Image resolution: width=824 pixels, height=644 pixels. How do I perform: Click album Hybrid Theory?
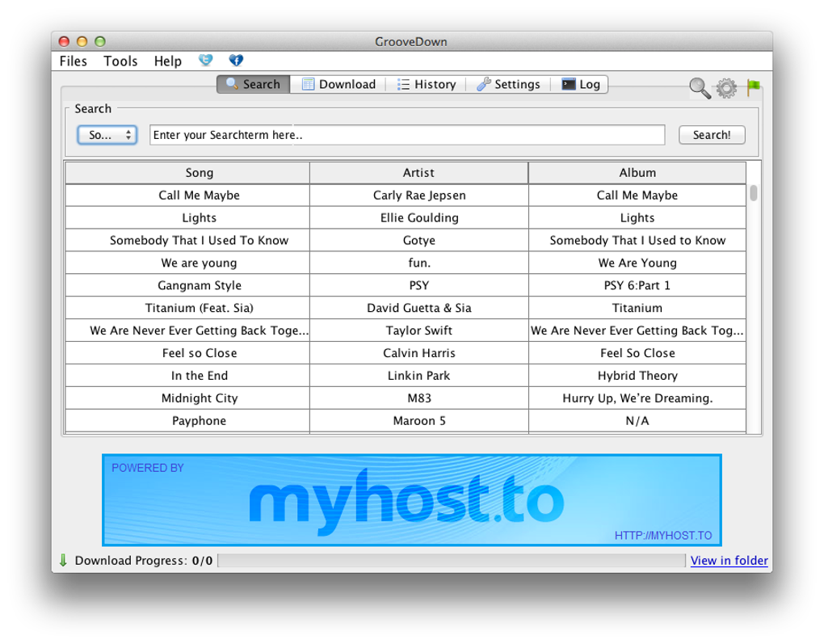(637, 376)
